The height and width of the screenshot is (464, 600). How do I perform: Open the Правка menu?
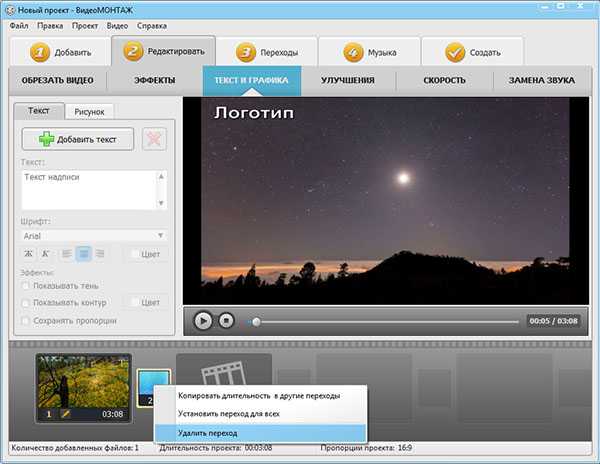coord(50,24)
